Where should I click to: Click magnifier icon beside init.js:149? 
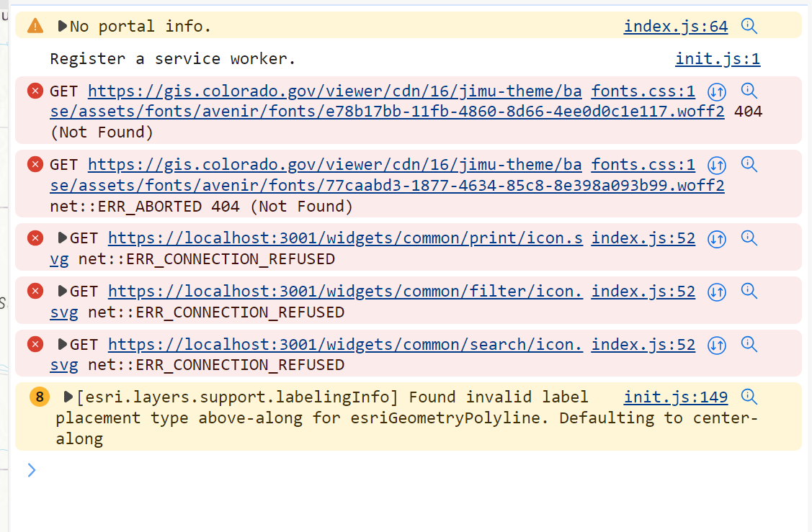(x=749, y=397)
